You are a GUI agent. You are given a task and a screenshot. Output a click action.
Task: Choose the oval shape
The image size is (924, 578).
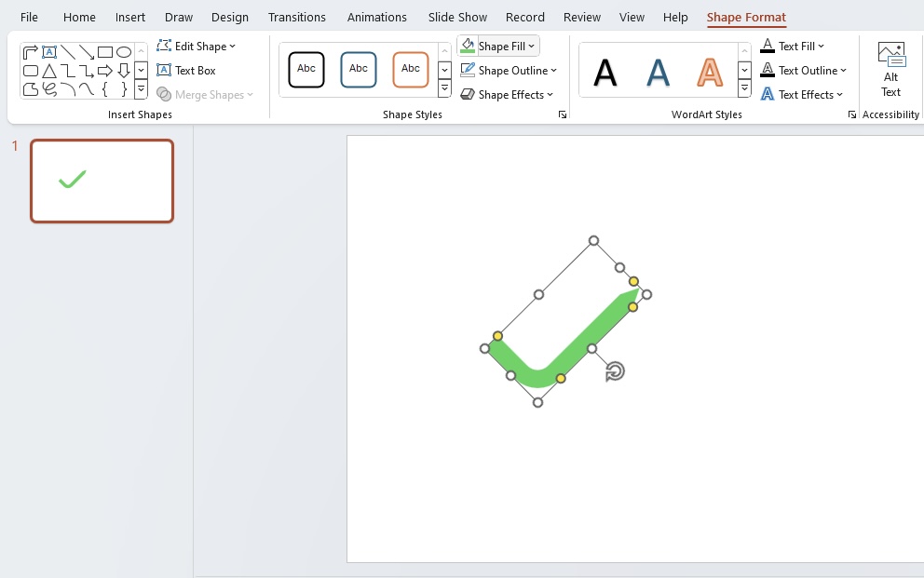click(124, 52)
